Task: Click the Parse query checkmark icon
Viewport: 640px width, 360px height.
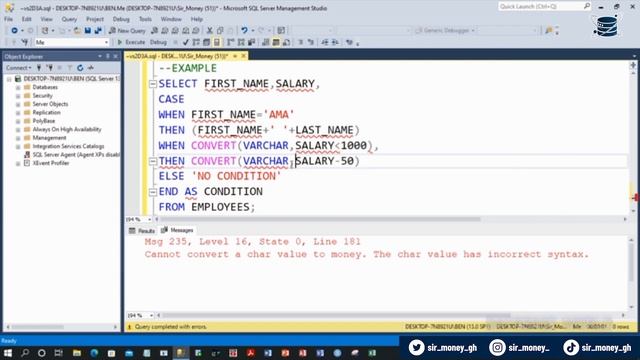Action: (186, 42)
